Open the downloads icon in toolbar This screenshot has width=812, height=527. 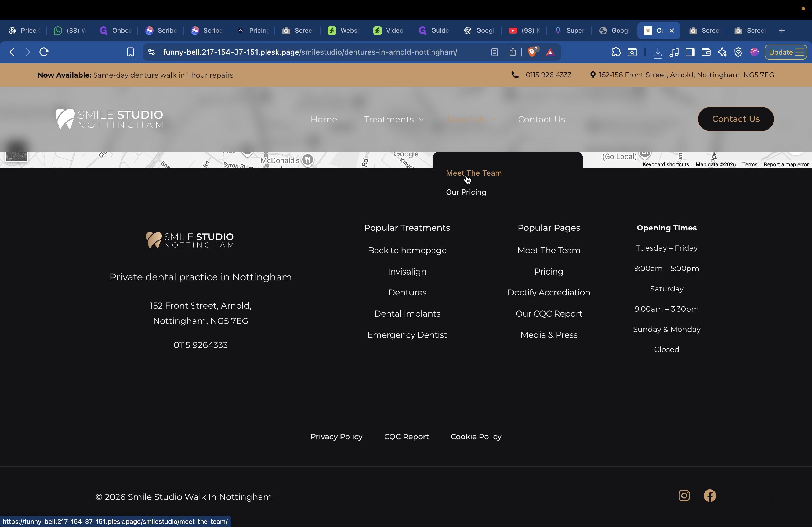tap(657, 52)
